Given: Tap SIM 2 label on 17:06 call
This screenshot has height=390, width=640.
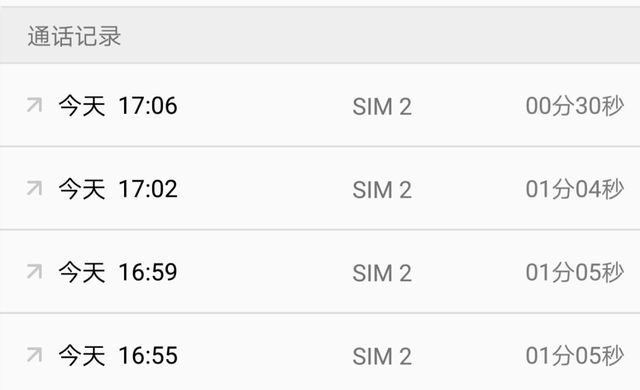Looking at the screenshot, I should (382, 107).
